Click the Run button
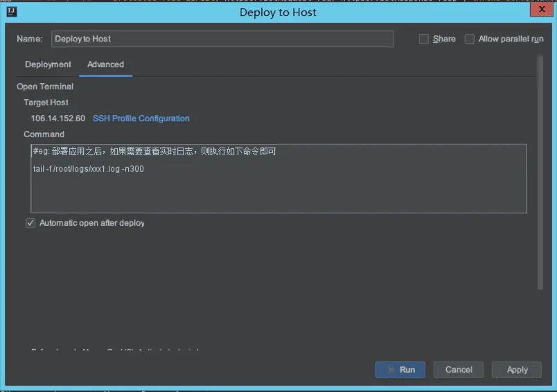Image resolution: width=557 pixels, height=392 pixels. click(400, 370)
